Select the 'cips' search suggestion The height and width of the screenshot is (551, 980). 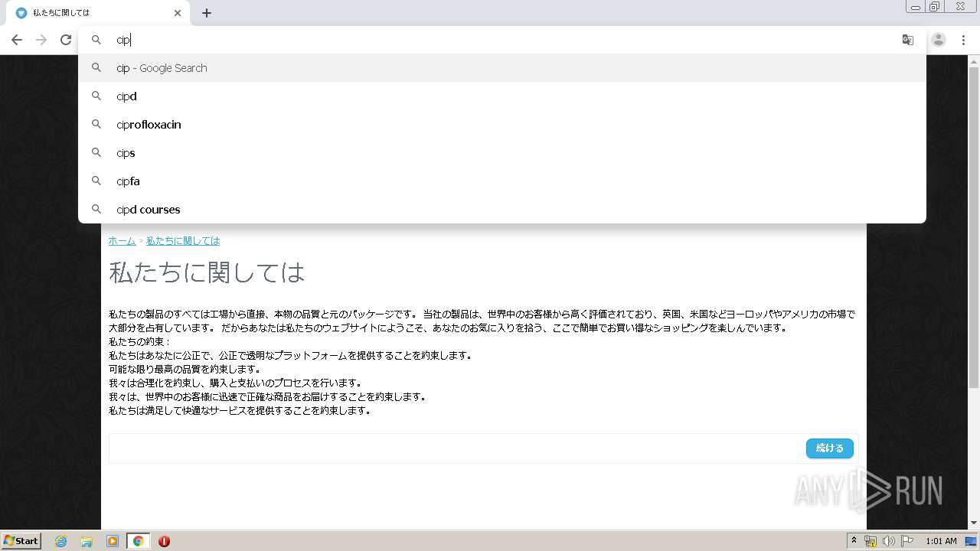click(x=502, y=153)
